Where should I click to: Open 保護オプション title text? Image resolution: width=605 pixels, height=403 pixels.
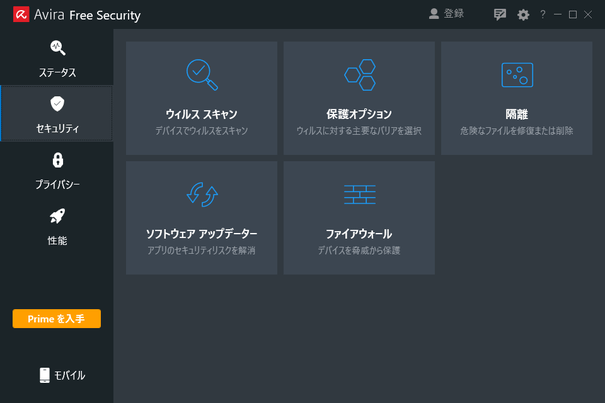359,114
